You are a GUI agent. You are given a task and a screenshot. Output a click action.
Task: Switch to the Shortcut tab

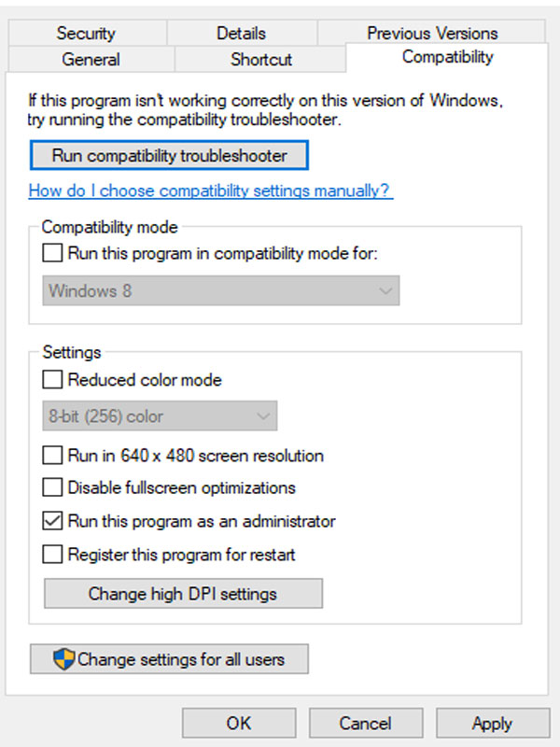click(x=260, y=59)
